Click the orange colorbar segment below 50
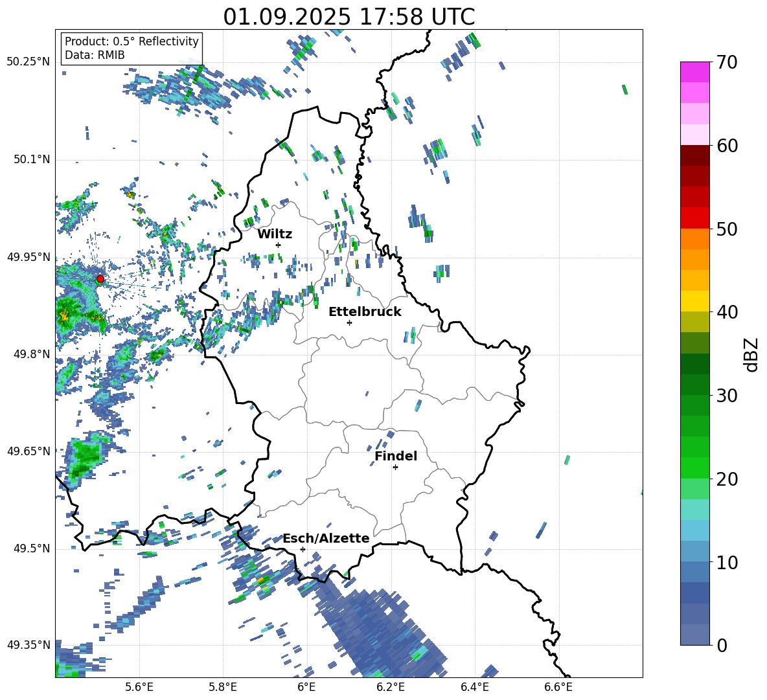The image size is (767, 700). [x=694, y=239]
